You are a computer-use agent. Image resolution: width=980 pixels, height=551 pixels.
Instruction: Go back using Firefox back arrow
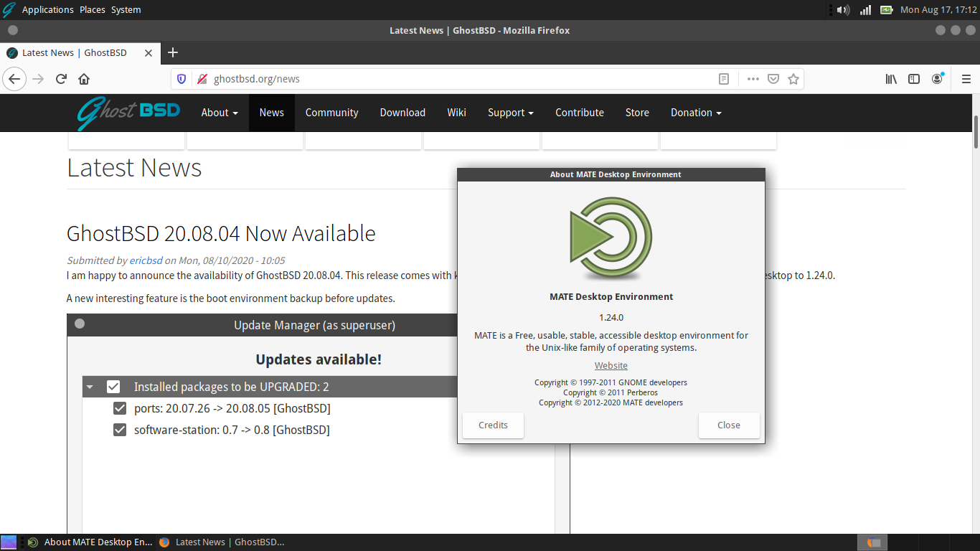[14, 79]
